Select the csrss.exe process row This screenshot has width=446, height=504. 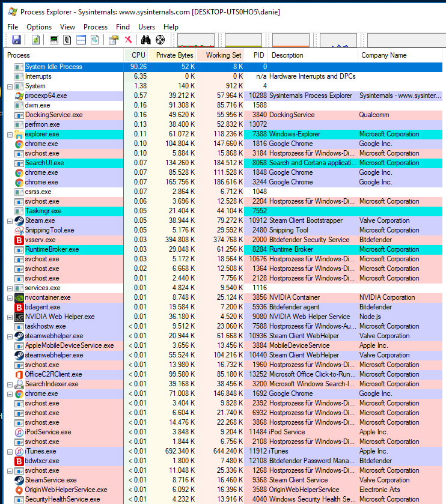(223, 192)
